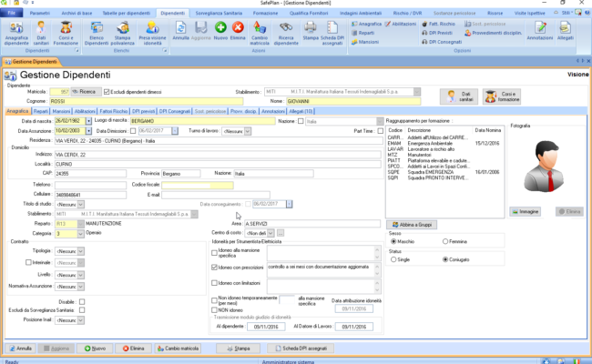Click Immagine button under photo

[526, 212]
